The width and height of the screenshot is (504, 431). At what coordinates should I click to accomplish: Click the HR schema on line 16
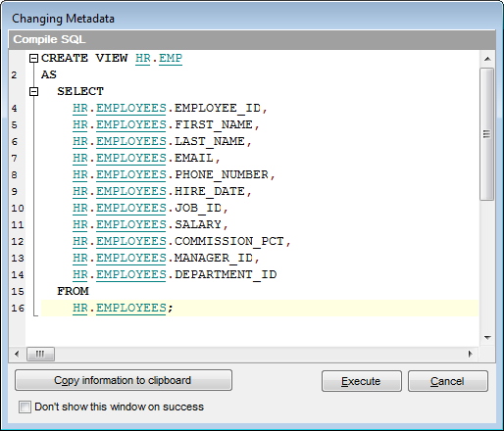pyautogui.click(x=80, y=308)
